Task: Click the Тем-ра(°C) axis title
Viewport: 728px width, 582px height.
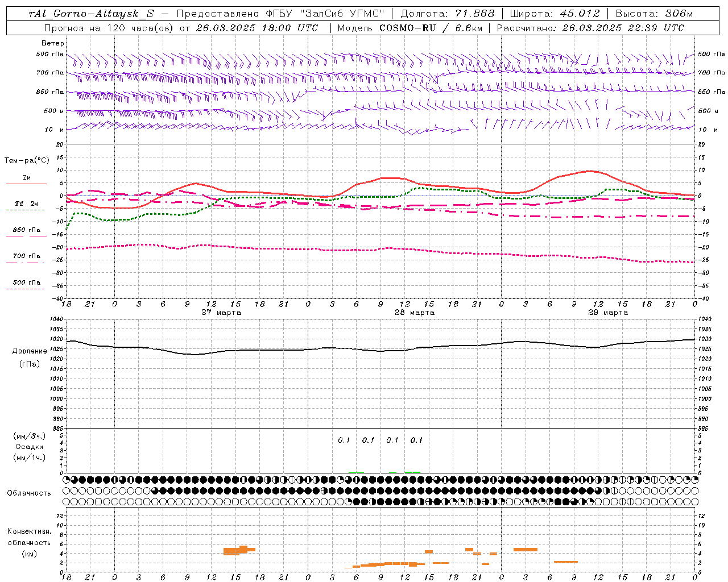Action: click(x=27, y=161)
